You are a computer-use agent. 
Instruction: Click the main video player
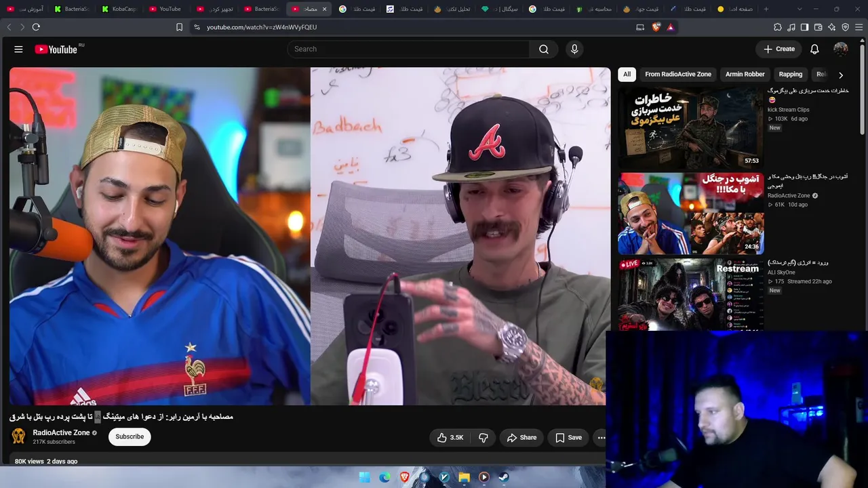click(310, 236)
